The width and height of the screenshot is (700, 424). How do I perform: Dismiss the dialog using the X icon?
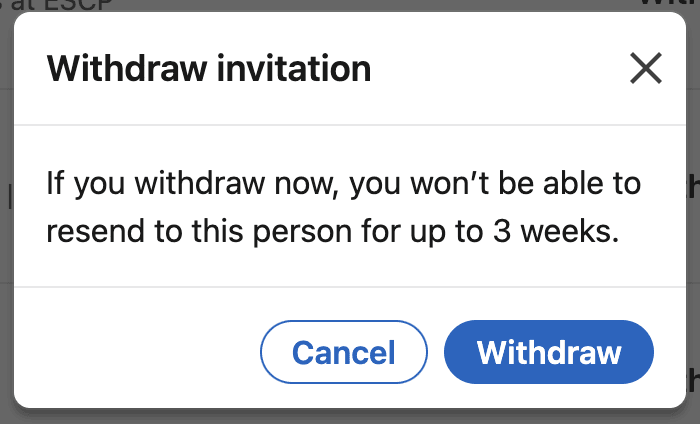(x=646, y=68)
